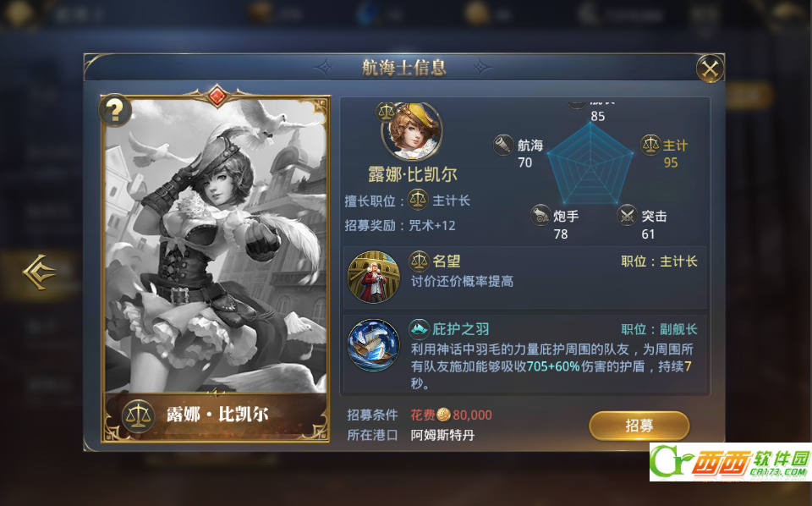The height and width of the screenshot is (506, 812).
Task: Click the large grayscale character card
Action: click(217, 267)
